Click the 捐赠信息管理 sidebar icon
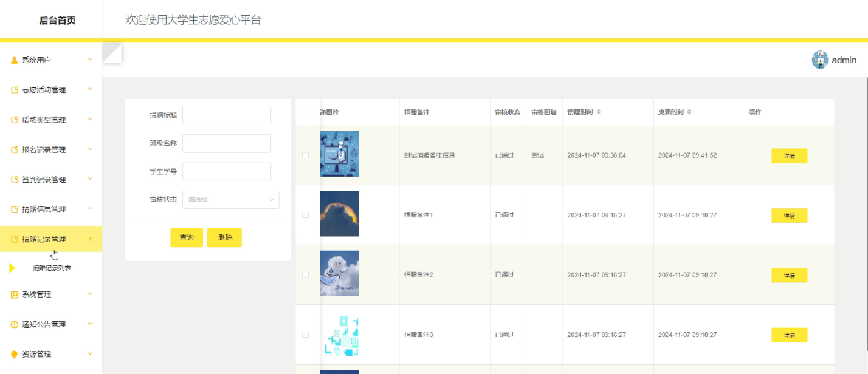 point(15,209)
